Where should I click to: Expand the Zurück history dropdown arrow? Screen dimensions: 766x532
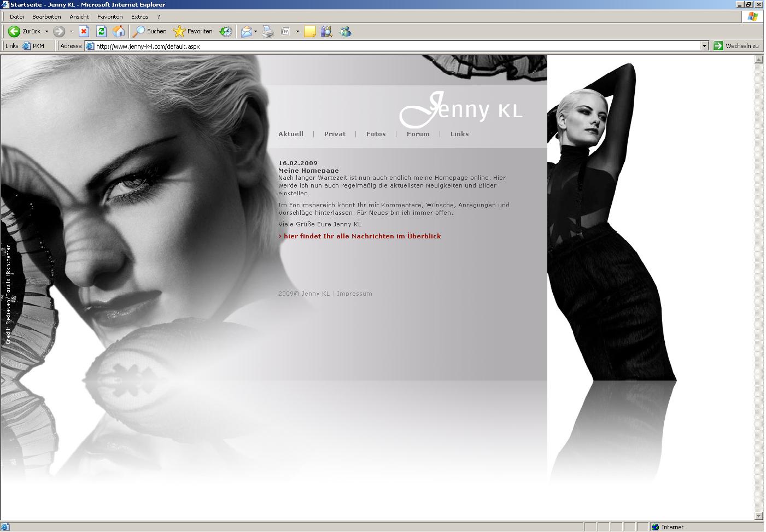[46, 32]
